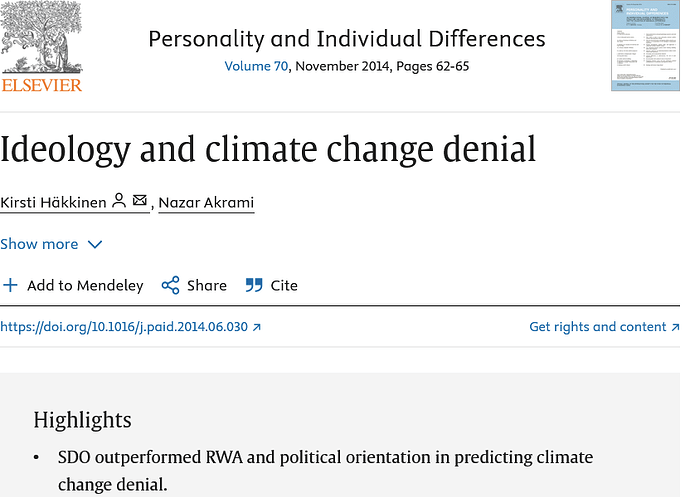Click the Cite button label

tap(284, 285)
